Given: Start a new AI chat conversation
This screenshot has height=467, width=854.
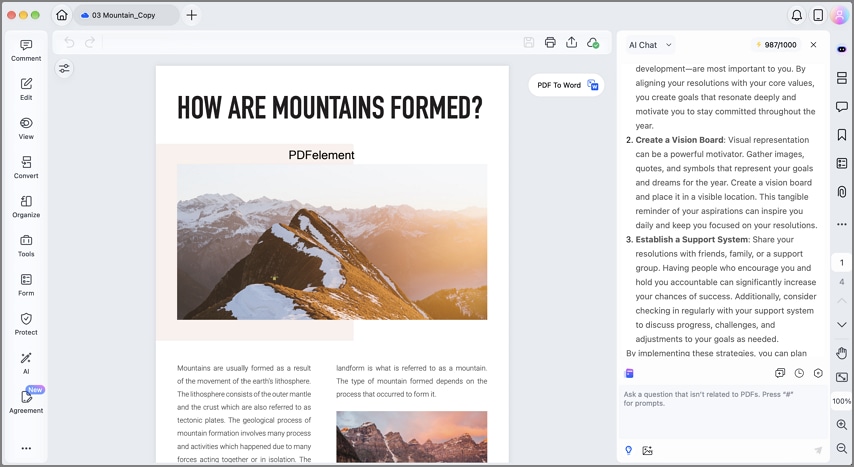Looking at the screenshot, I should (x=780, y=373).
